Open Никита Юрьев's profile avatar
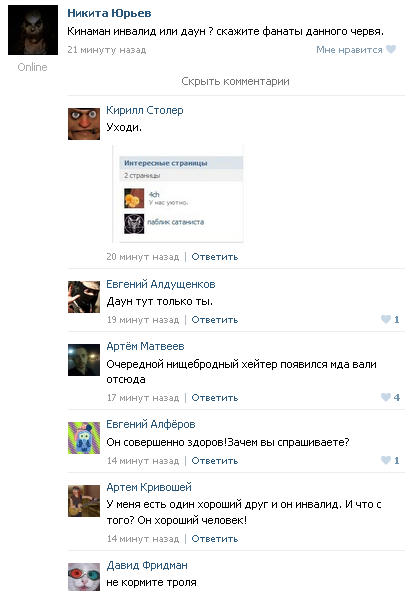Viewport: 413px width, 591px height. [33, 30]
